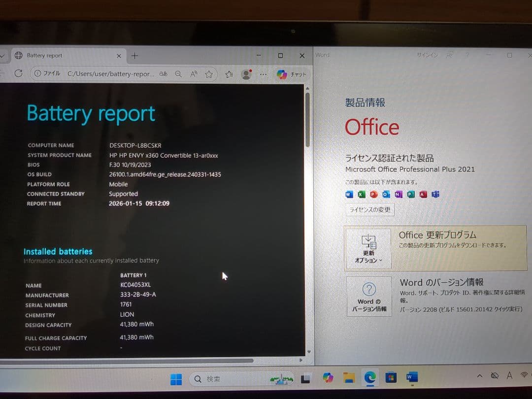Launch PowerPoint from the Office product icons
Screen dimensions: 532x399
(x=373, y=194)
